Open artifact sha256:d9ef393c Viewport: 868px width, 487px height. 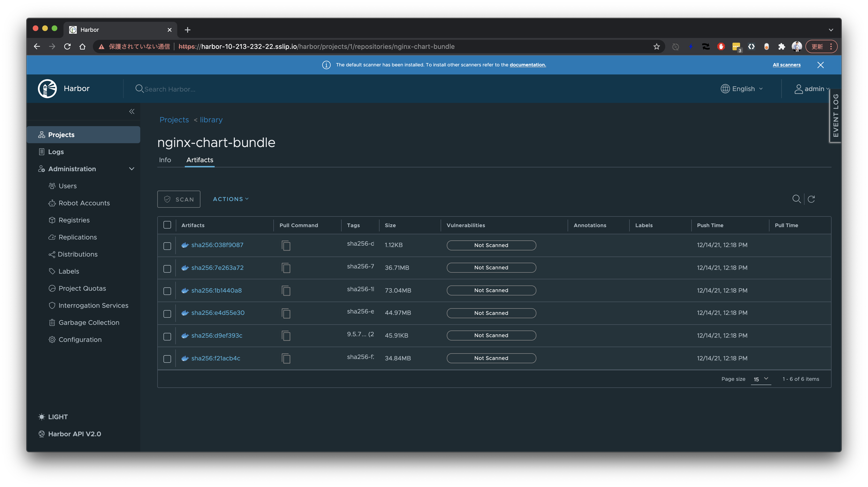click(x=217, y=335)
